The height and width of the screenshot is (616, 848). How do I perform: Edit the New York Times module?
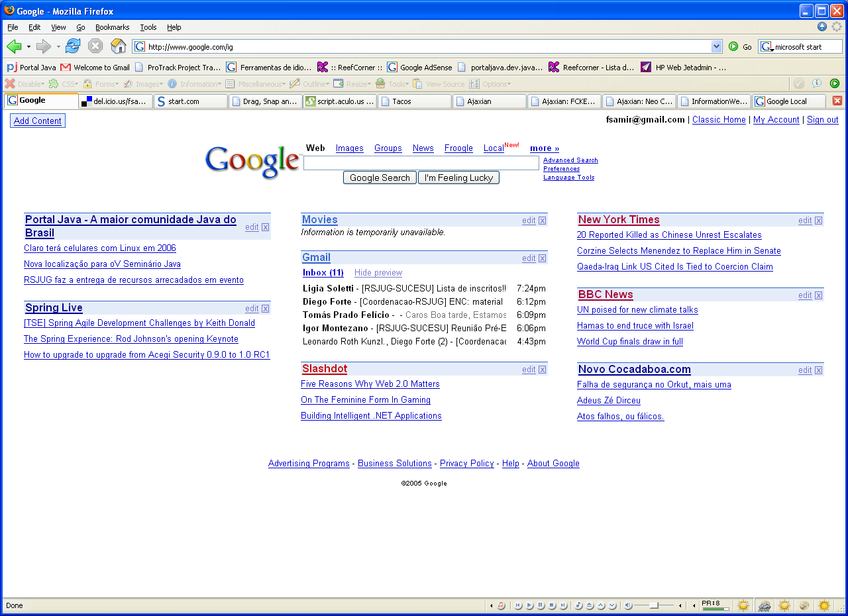coord(805,221)
